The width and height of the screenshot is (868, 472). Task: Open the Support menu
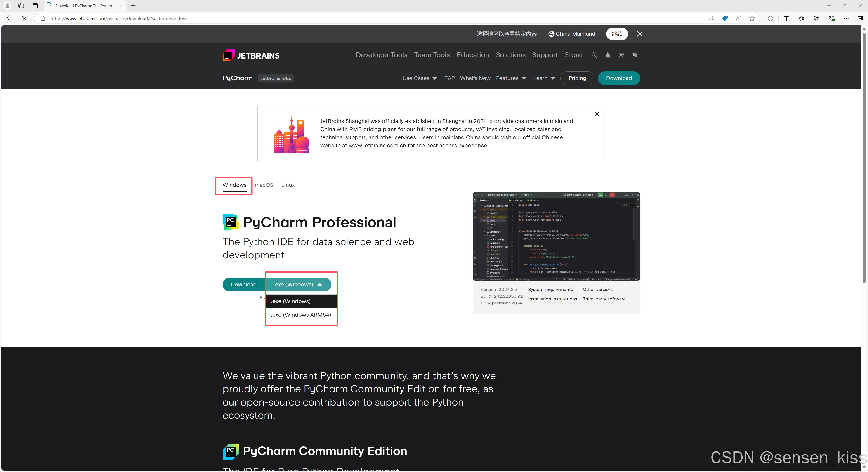pyautogui.click(x=545, y=55)
